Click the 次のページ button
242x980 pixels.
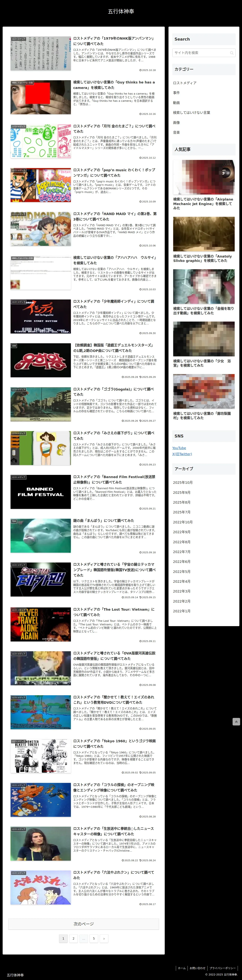coord(83,924)
